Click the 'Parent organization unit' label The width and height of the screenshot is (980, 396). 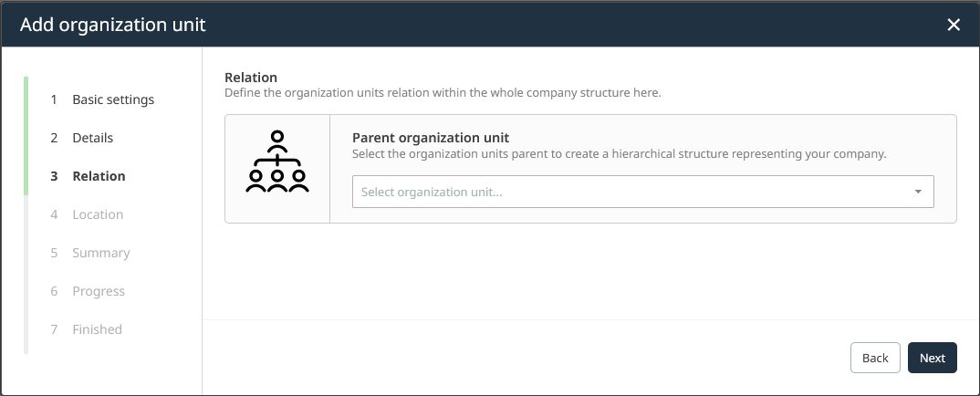point(430,138)
